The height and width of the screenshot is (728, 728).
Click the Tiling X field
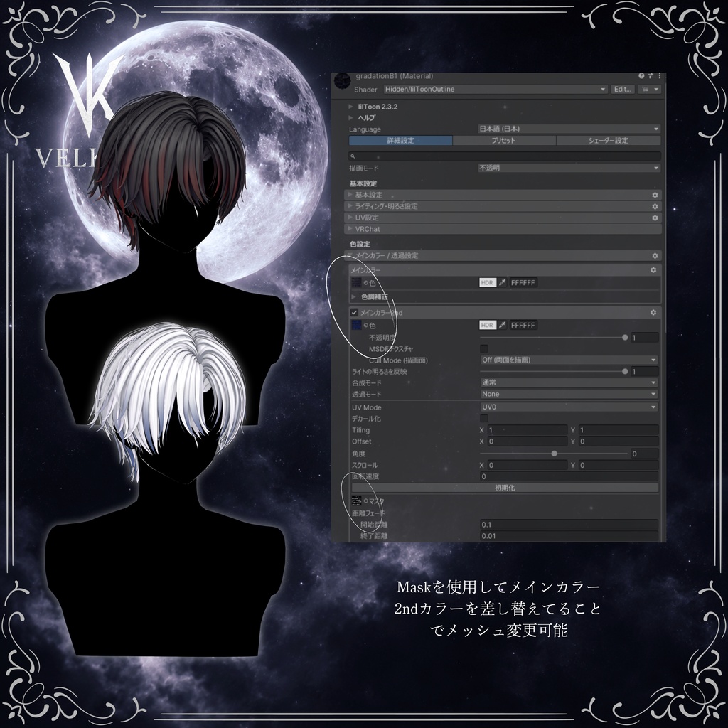527,430
